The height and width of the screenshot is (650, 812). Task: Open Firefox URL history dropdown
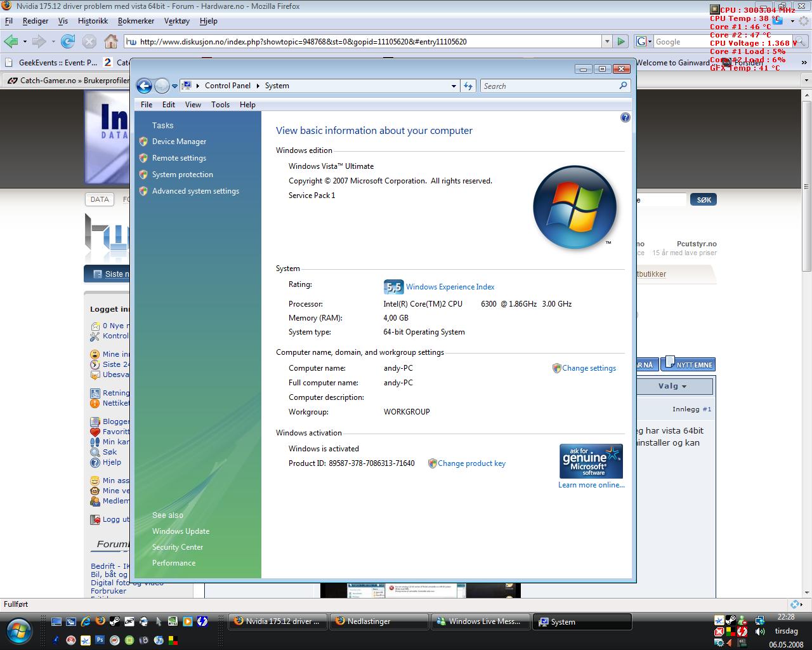[607, 41]
